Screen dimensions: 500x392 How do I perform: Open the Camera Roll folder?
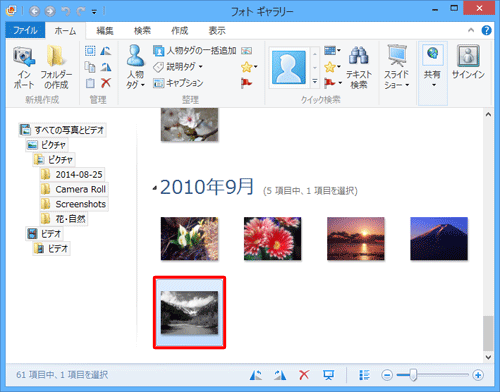(74, 189)
